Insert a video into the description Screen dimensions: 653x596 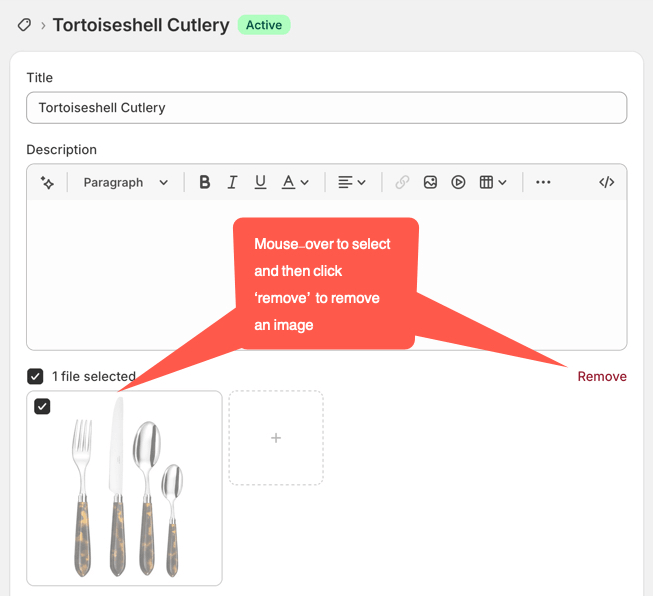pyautogui.click(x=458, y=182)
